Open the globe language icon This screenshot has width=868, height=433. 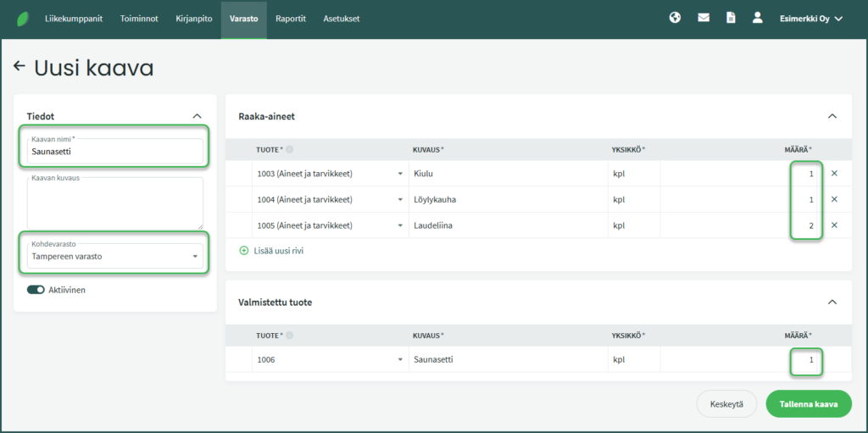click(x=675, y=18)
